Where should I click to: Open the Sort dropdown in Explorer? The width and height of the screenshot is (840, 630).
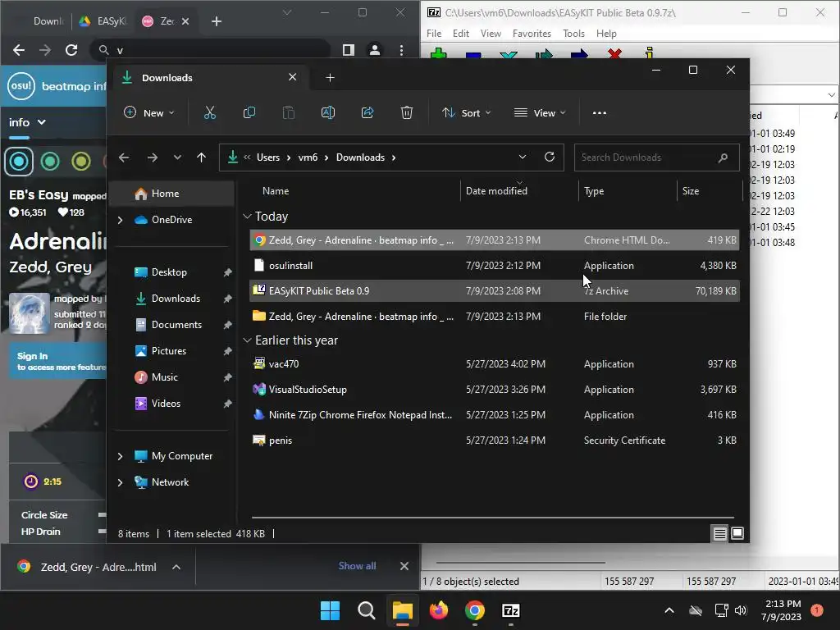(466, 113)
